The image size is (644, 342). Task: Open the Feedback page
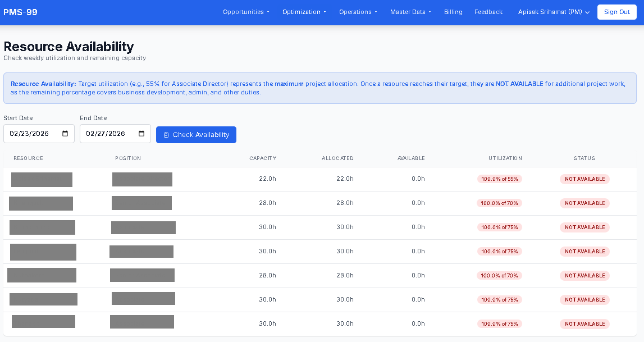tap(488, 12)
